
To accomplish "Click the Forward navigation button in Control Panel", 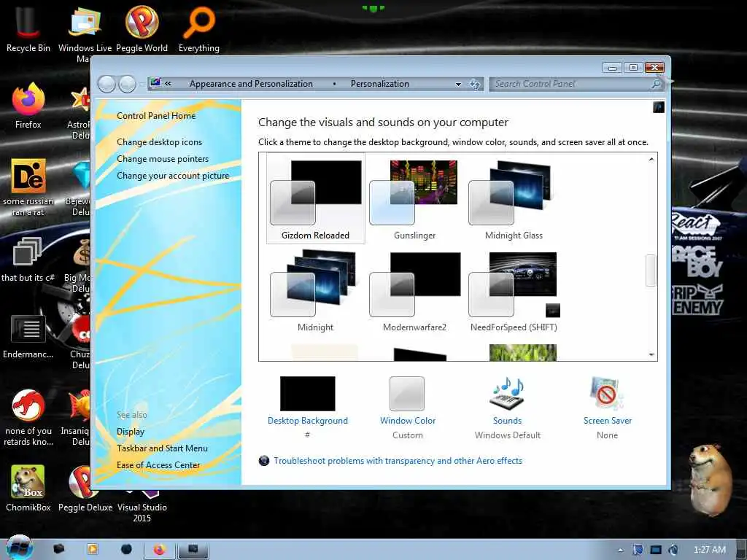I will pyautogui.click(x=127, y=84).
